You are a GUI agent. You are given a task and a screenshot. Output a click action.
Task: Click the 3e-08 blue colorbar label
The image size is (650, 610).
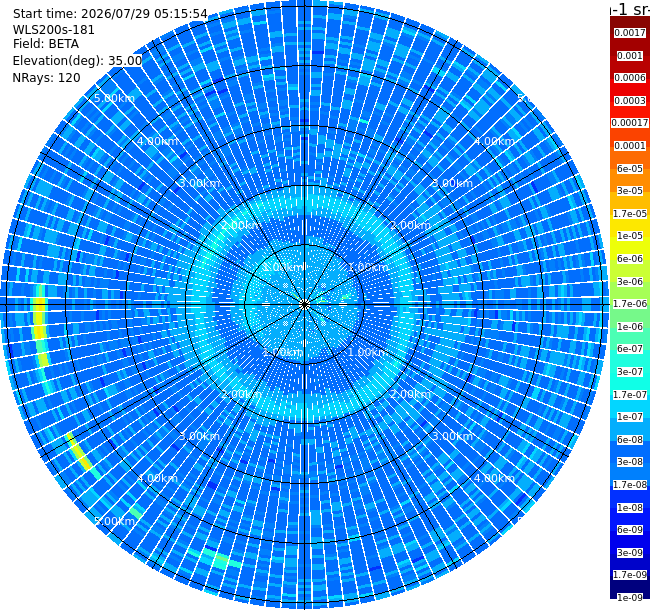[x=630, y=462]
